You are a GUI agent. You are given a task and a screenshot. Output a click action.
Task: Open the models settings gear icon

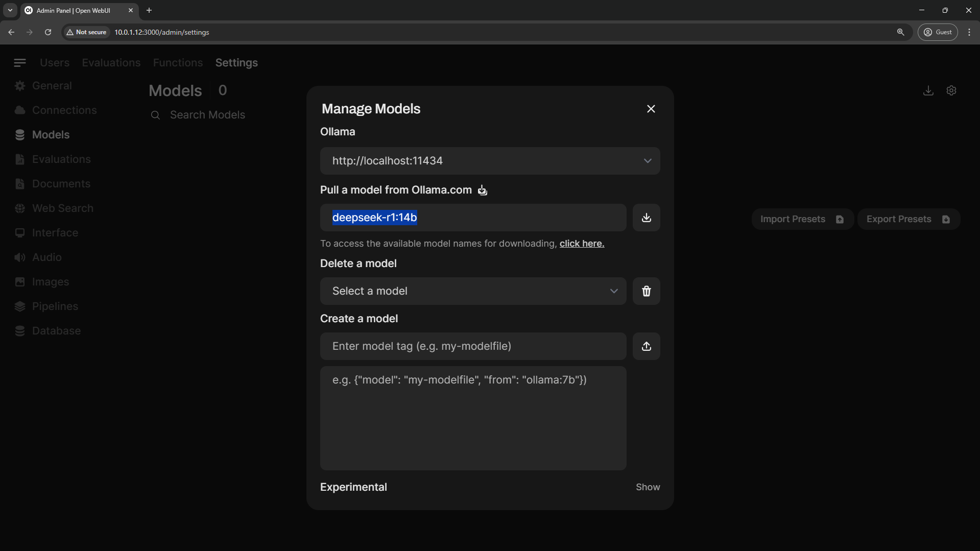[x=951, y=90]
